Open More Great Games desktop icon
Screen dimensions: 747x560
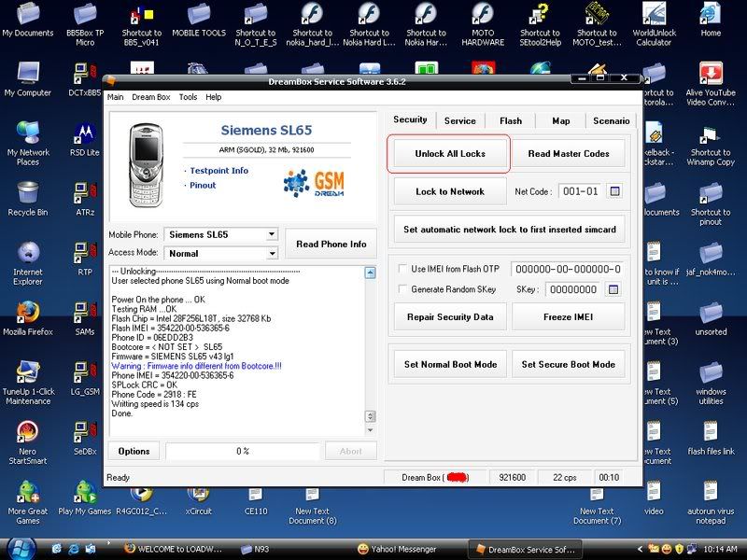tap(28, 502)
